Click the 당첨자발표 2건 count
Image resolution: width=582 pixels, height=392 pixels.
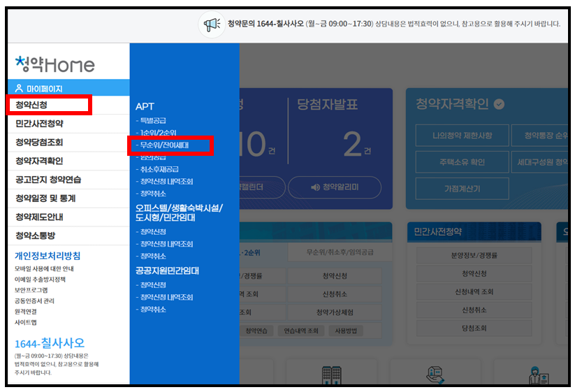(357, 145)
